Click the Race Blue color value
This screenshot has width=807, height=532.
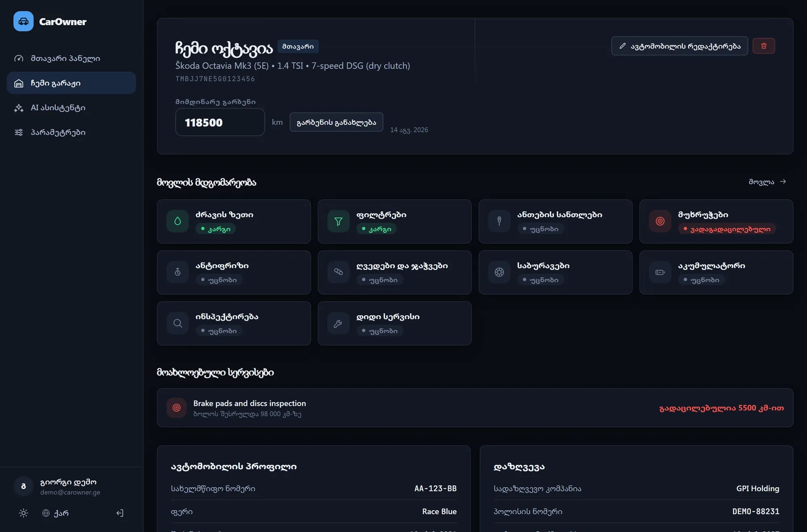(439, 511)
